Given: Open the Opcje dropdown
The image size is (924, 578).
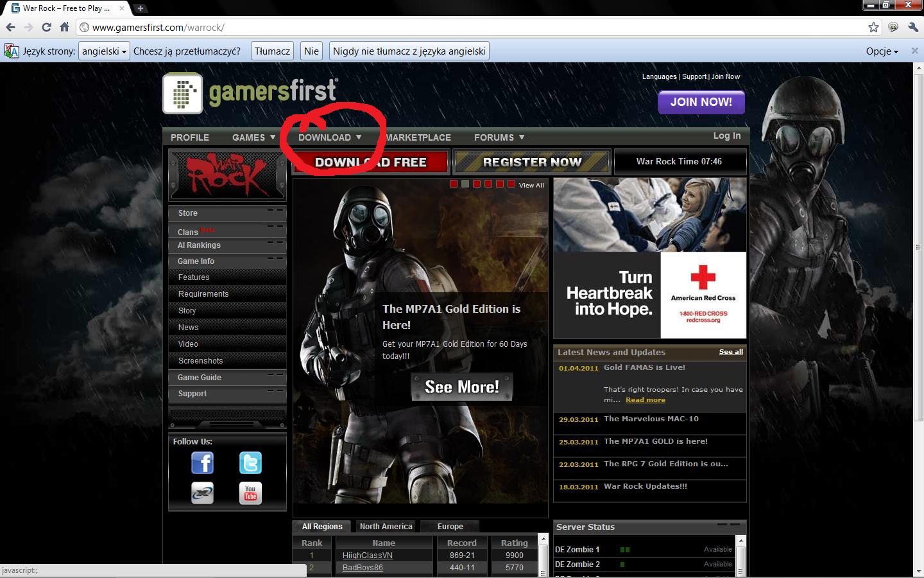Looking at the screenshot, I should coord(882,51).
